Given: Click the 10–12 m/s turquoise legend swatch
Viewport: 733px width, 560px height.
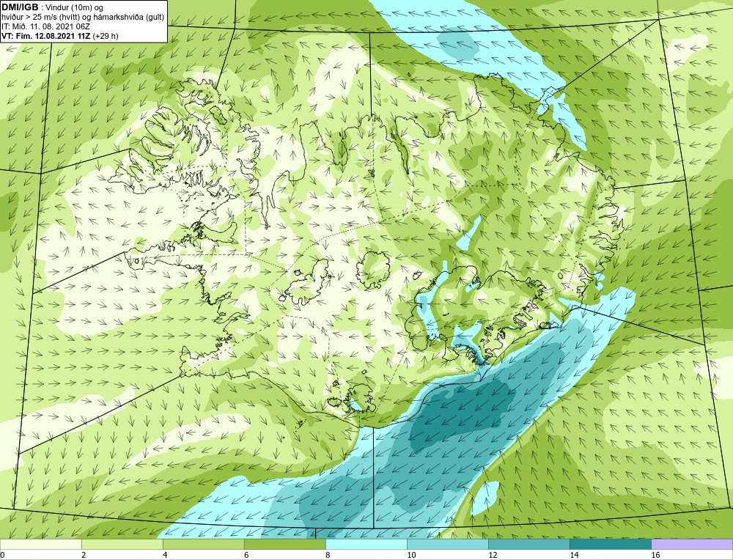Looking at the screenshot, I should [x=447, y=544].
